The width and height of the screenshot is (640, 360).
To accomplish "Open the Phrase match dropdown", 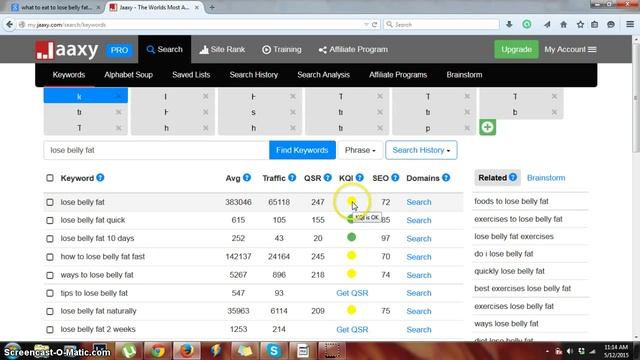I will [360, 150].
